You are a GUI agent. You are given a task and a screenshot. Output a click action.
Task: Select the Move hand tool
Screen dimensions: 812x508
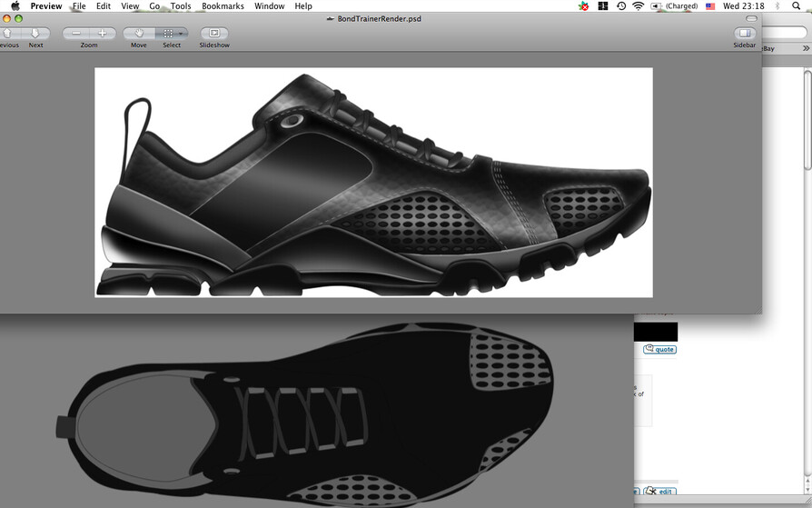click(139, 34)
